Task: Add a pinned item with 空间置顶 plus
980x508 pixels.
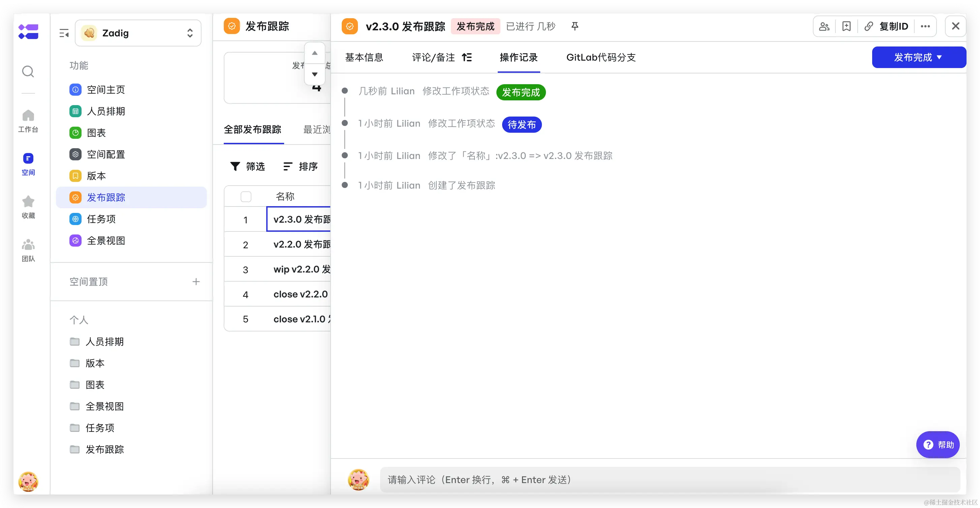Action: pos(196,282)
